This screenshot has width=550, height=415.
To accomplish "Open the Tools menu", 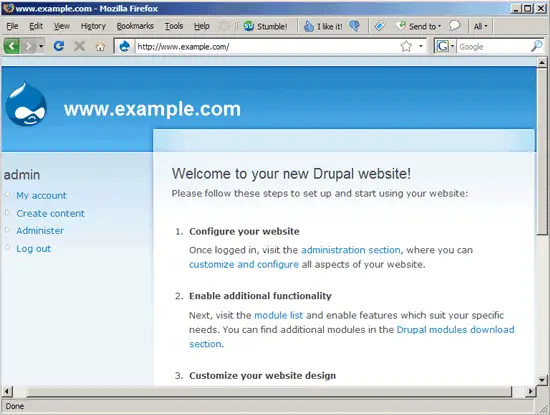I will (174, 26).
